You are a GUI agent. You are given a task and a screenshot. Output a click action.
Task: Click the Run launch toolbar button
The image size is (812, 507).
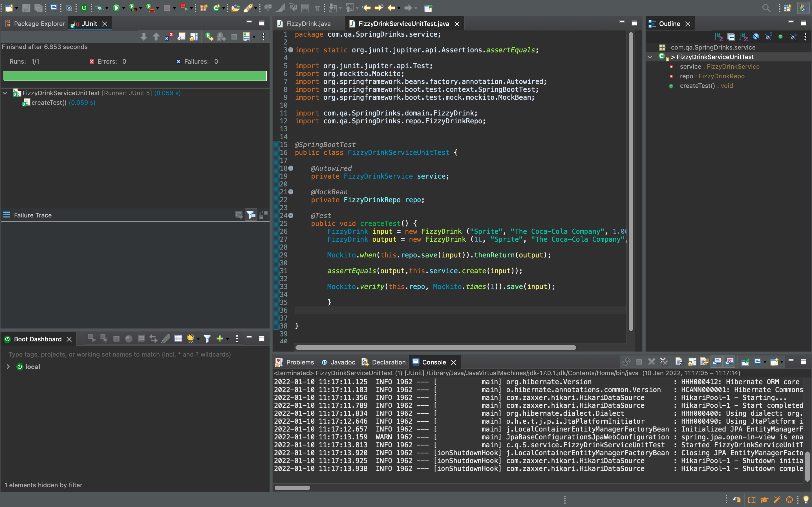pos(116,8)
